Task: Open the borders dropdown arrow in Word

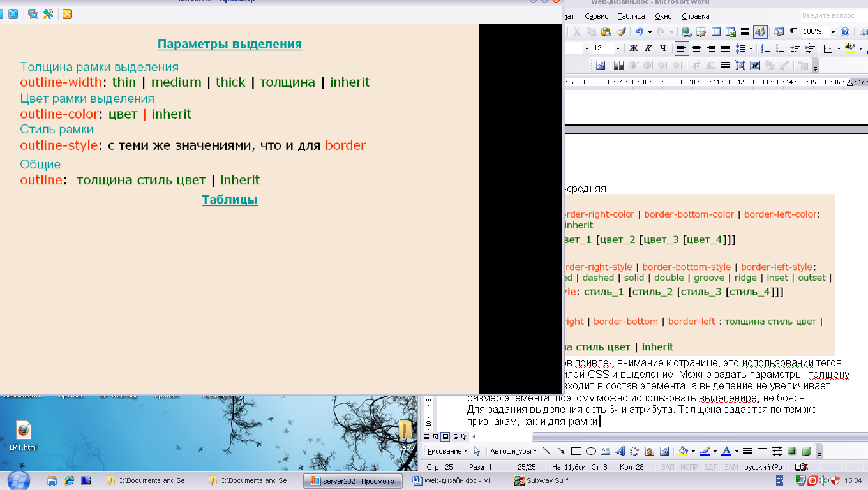Action: (839, 48)
